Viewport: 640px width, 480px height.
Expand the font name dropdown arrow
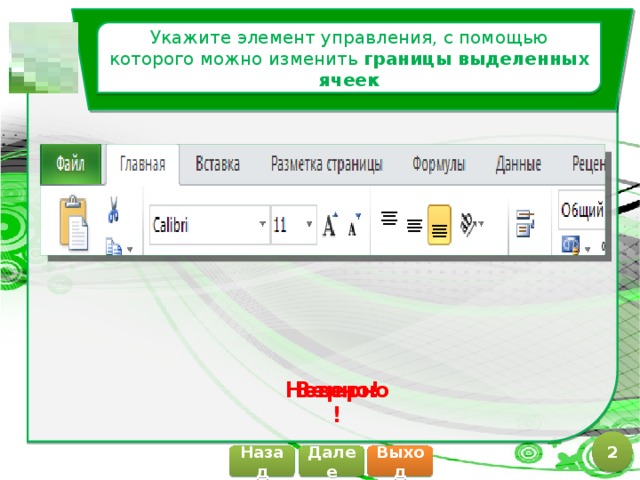(263, 224)
